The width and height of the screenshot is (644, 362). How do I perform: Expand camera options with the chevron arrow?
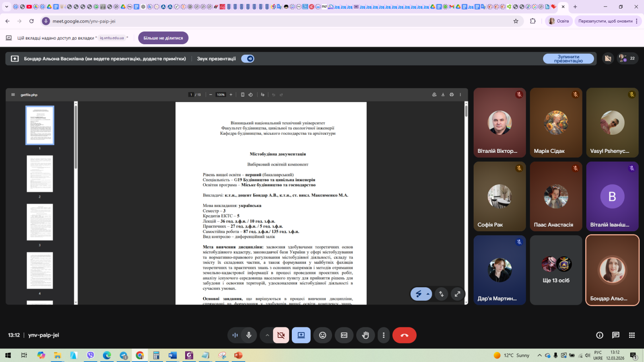(x=267, y=335)
